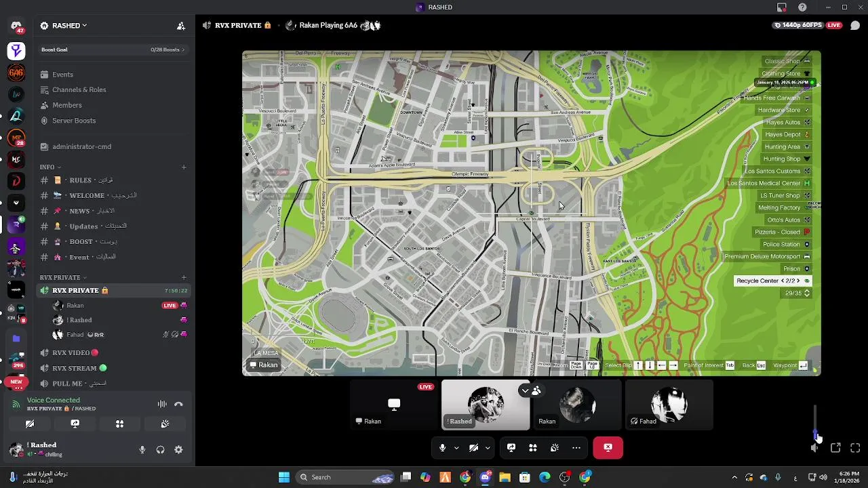The height and width of the screenshot is (488, 868).
Task: Open User Settings gear
Action: click(178, 449)
